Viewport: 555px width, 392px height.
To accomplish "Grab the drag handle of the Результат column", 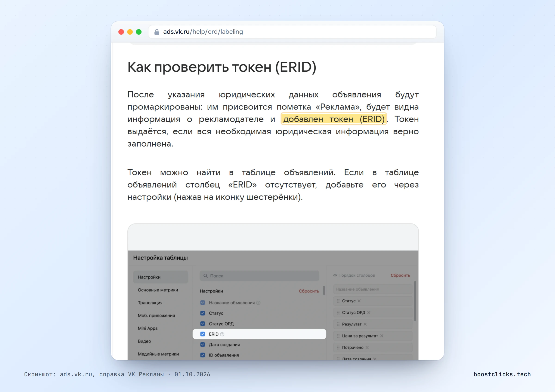I will tap(338, 324).
